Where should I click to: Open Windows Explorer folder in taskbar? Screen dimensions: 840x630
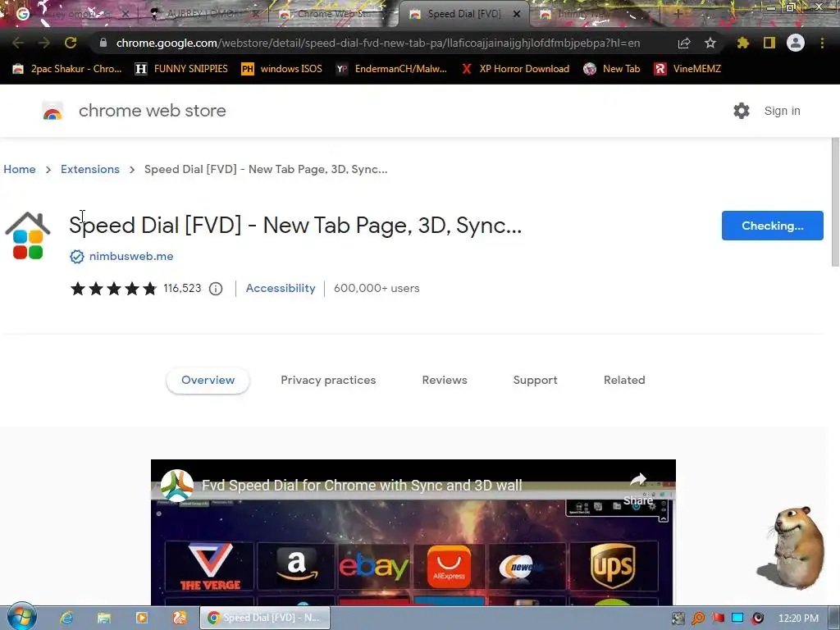[104, 618]
